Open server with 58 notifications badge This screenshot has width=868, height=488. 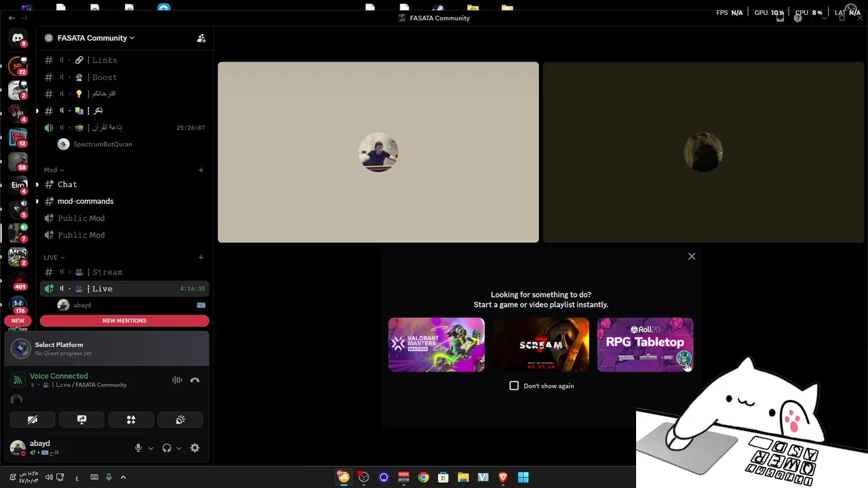point(18,161)
